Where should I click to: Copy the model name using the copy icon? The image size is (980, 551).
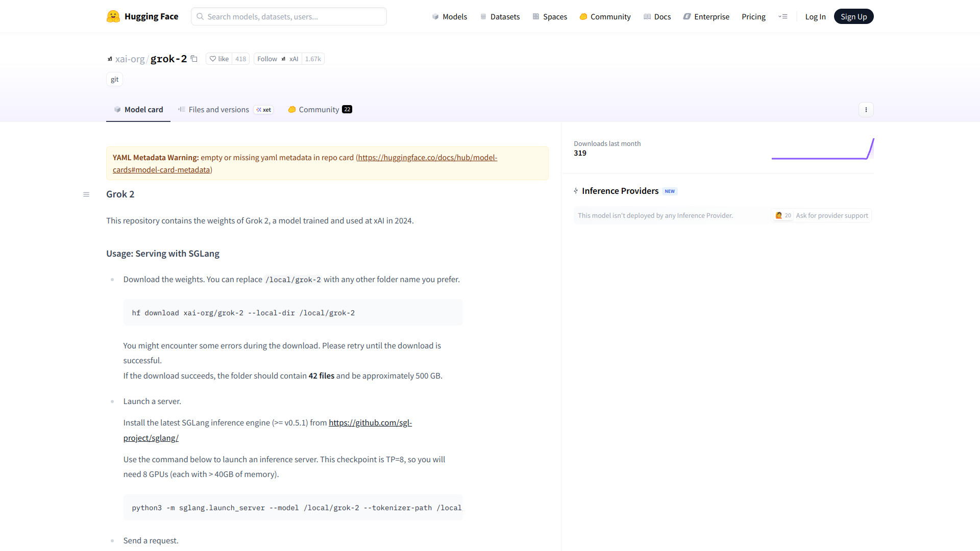coord(194,59)
